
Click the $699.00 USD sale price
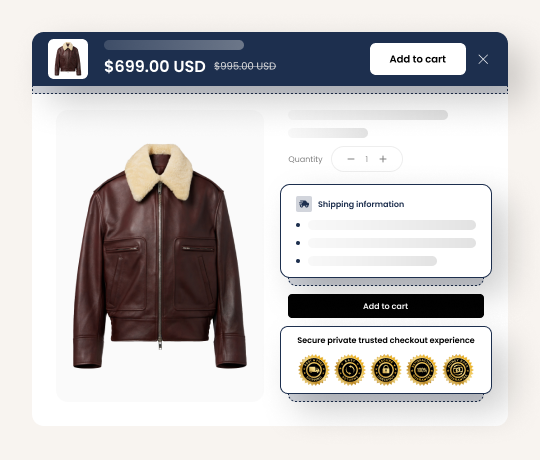[155, 66]
